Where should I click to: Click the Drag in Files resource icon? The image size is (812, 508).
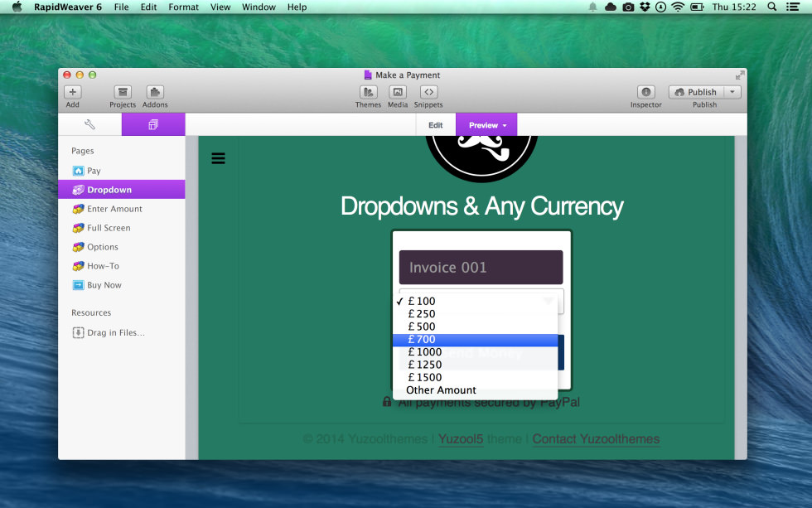click(x=78, y=332)
